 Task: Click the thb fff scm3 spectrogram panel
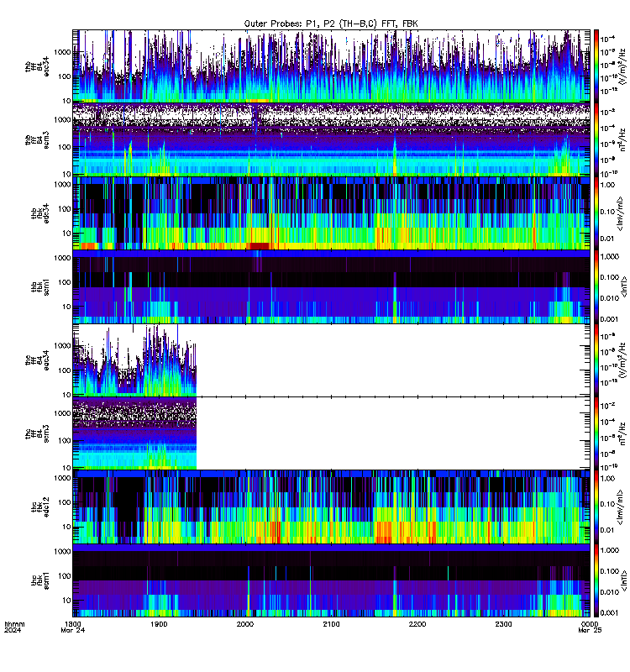tap(331, 139)
